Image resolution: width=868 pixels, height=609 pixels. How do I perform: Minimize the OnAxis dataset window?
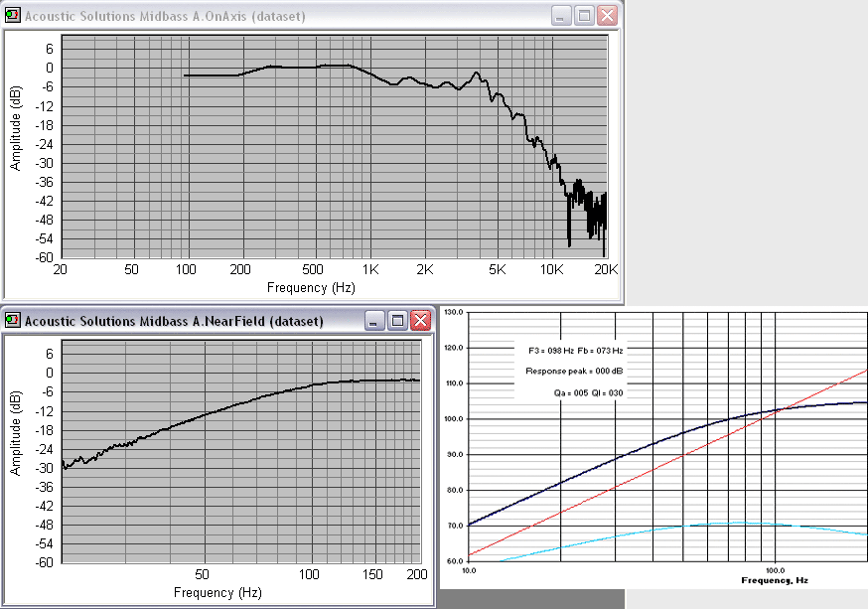[x=561, y=16]
